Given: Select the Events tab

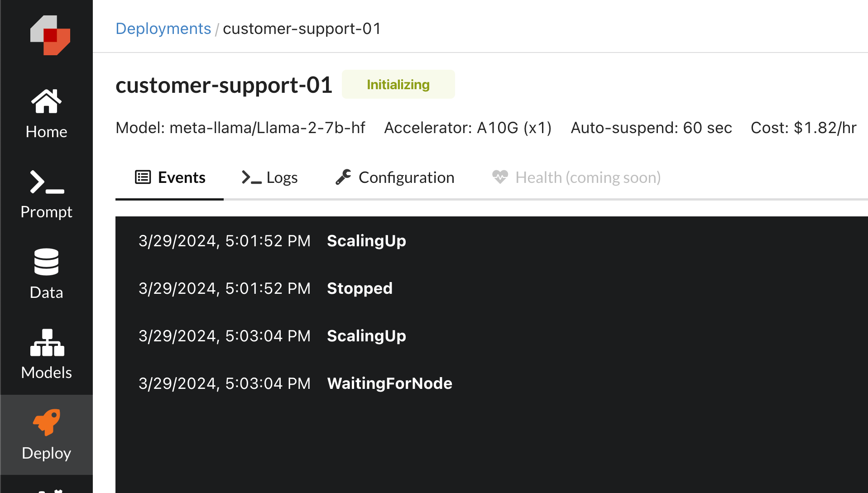Looking at the screenshot, I should tap(181, 177).
